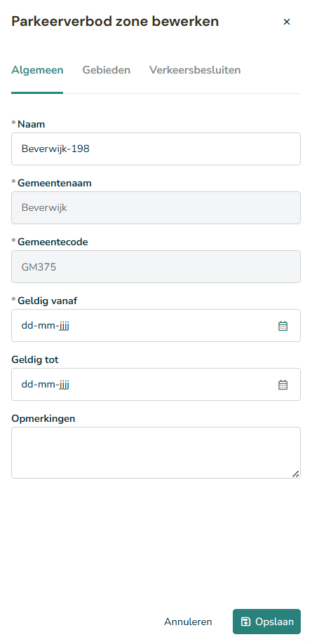Save changes with the Opslaan button

267,622
